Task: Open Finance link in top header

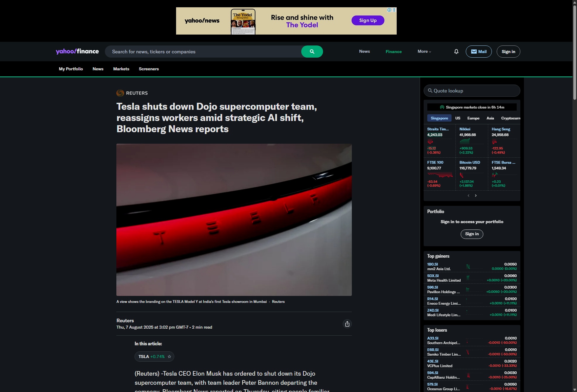Action: (x=393, y=52)
